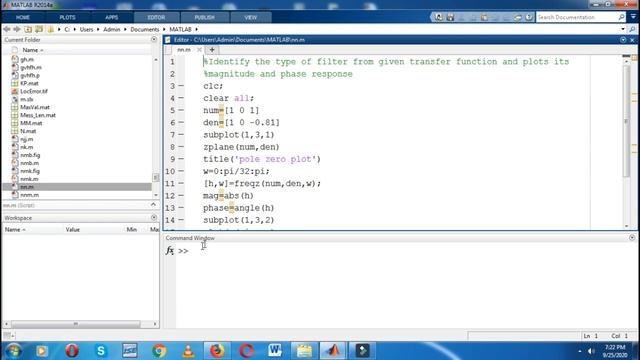Click the Search Documentation field
640x360 pixels.
pyautogui.click(x=576, y=17)
